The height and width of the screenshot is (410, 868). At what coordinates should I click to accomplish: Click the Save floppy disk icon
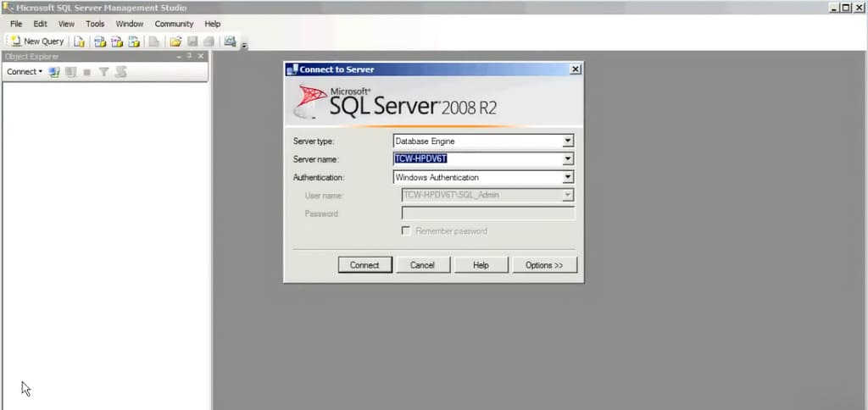pyautogui.click(x=192, y=42)
